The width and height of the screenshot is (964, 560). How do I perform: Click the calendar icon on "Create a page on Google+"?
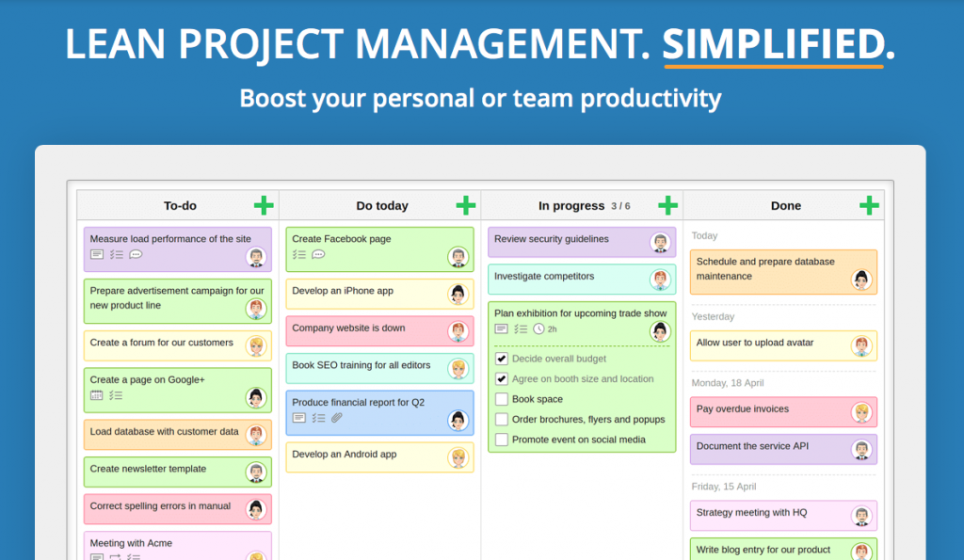pyautogui.click(x=96, y=396)
